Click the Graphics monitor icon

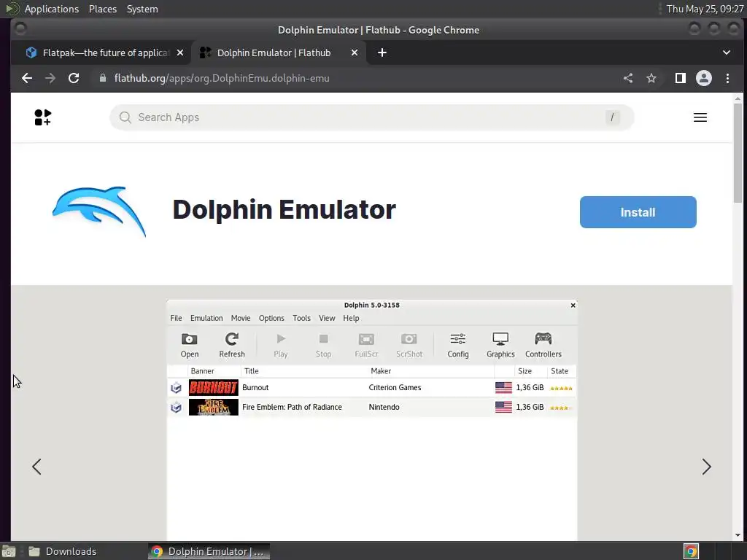coord(500,339)
